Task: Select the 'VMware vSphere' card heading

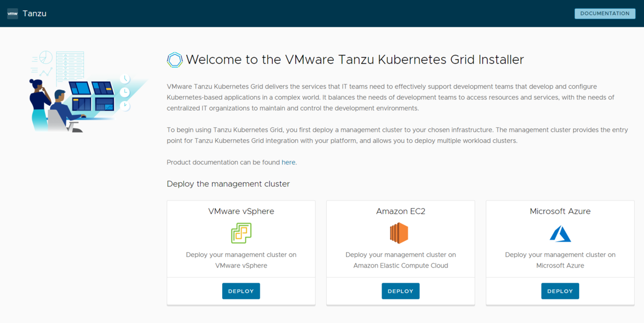Action: [x=241, y=211]
